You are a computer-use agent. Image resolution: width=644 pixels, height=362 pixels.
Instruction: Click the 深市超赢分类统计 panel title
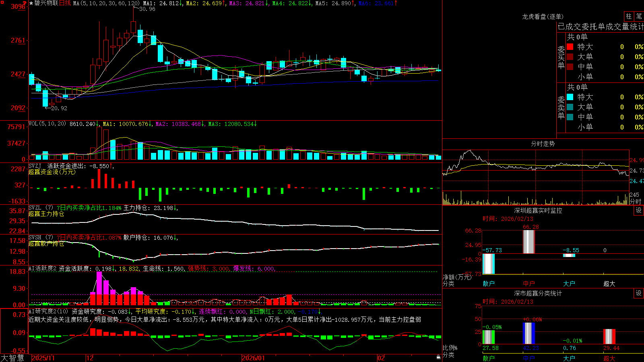pos(538,293)
